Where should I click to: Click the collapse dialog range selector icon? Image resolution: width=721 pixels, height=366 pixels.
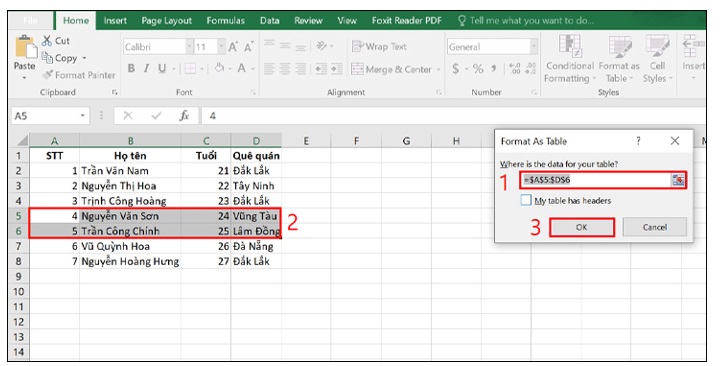click(678, 180)
